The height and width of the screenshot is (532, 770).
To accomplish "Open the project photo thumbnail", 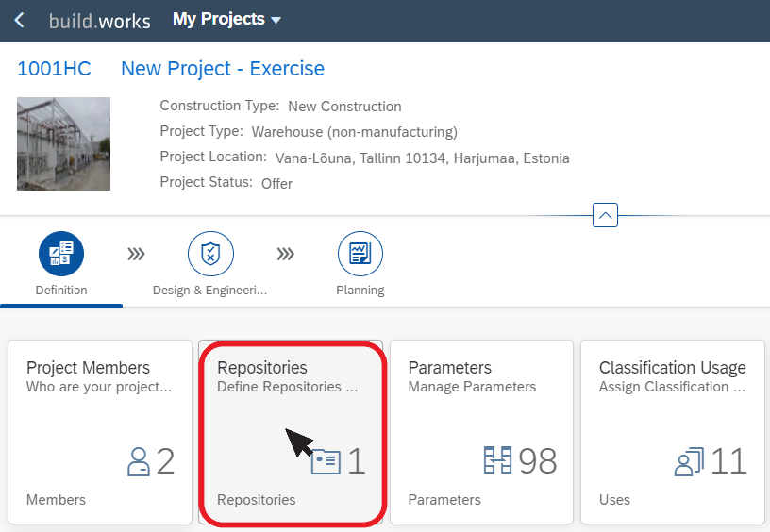I will 64,143.
